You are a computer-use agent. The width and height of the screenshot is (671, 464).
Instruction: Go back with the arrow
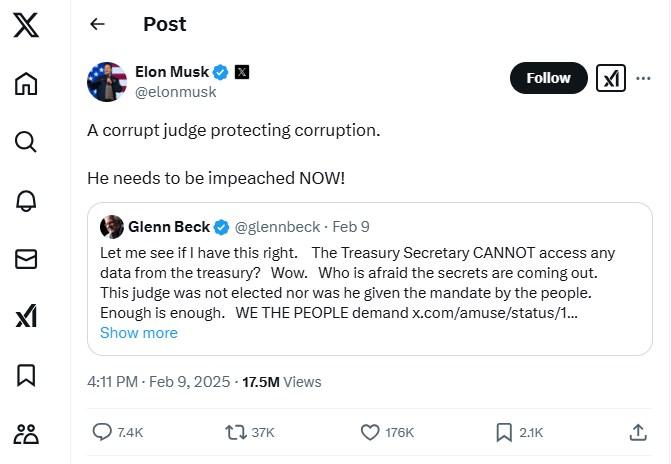[97, 24]
